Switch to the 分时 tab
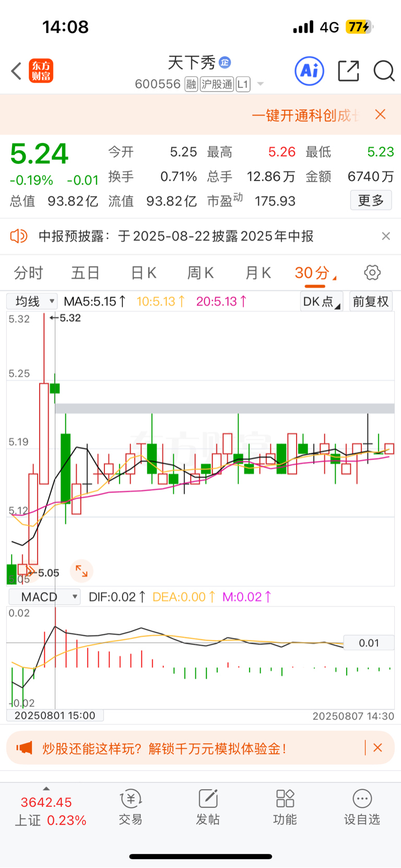Screen dimensions: 401x868 click(28, 272)
